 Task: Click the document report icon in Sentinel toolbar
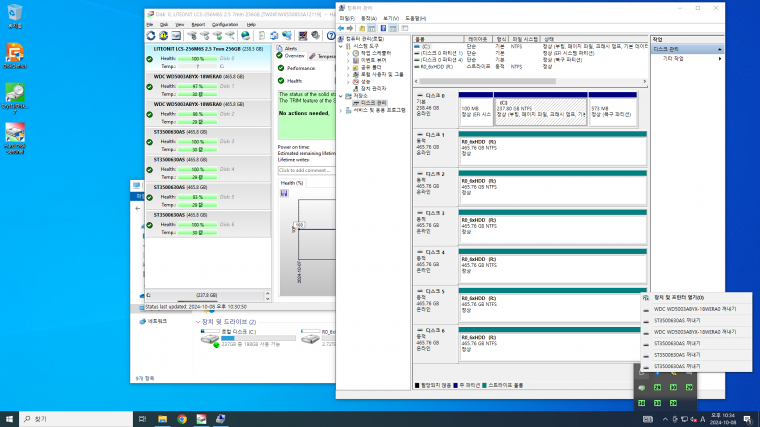tap(262, 36)
